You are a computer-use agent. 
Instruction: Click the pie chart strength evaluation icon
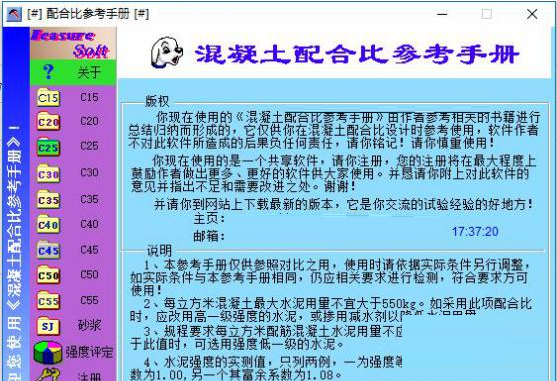pyautogui.click(x=47, y=352)
